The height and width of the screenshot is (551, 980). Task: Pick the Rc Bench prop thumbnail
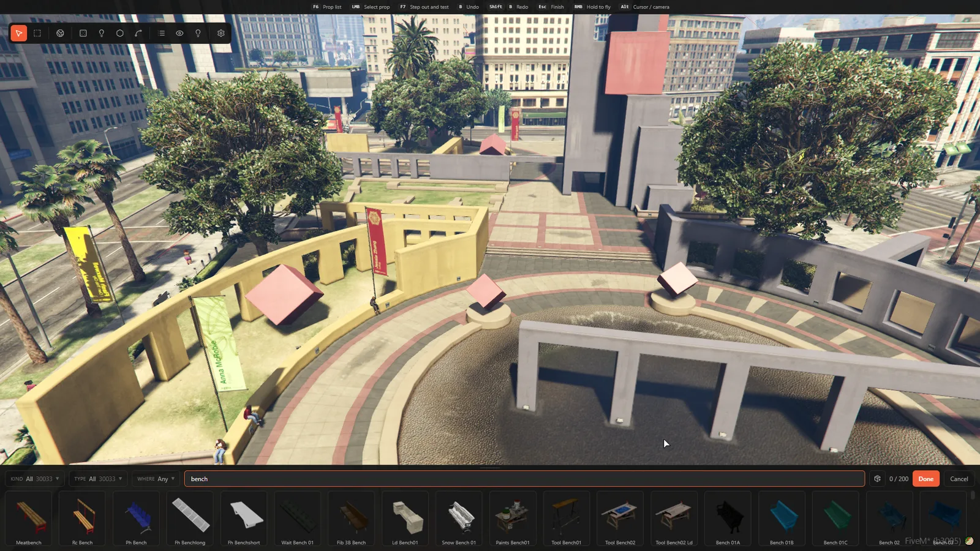82,519
